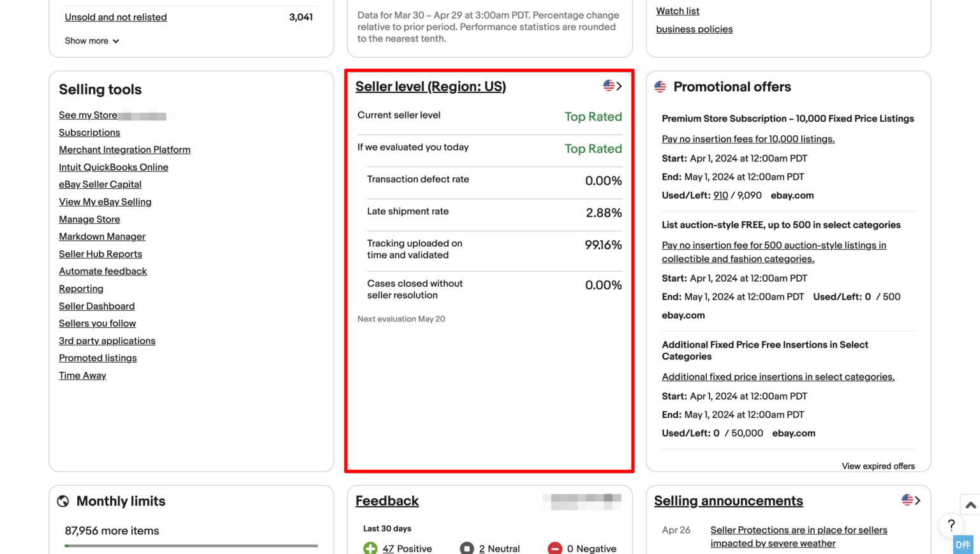Open the Seller Dashboard
Viewport: 980px width, 554px height.
pyautogui.click(x=96, y=306)
